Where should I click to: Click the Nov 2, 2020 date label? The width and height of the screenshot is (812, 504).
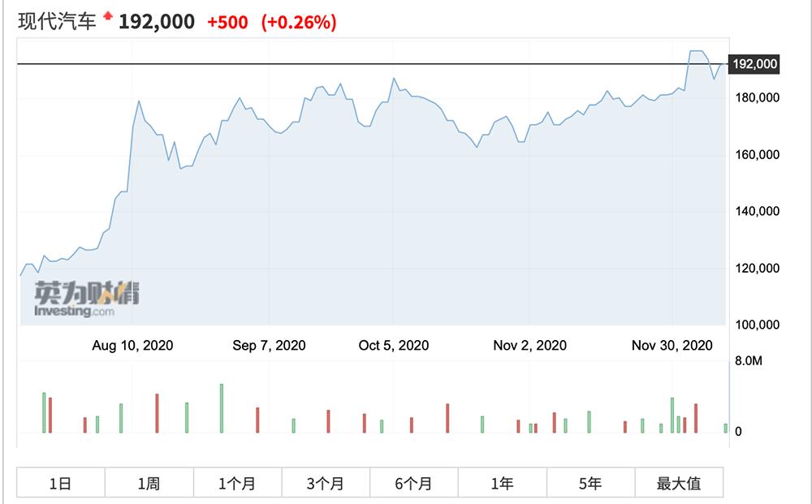(529, 346)
